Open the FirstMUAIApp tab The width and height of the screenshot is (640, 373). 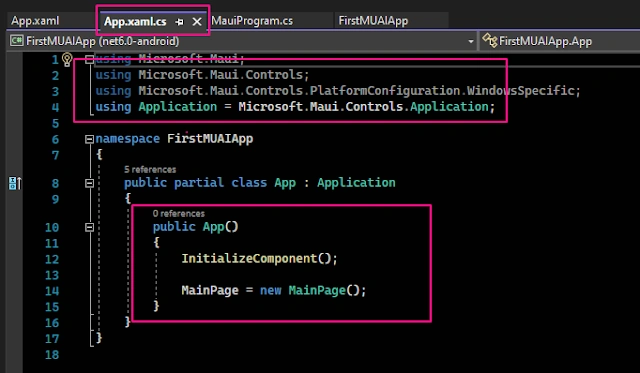pos(373,21)
